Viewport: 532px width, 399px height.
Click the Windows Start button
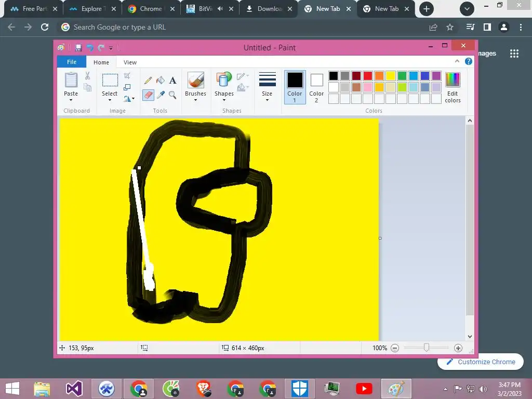(12, 389)
